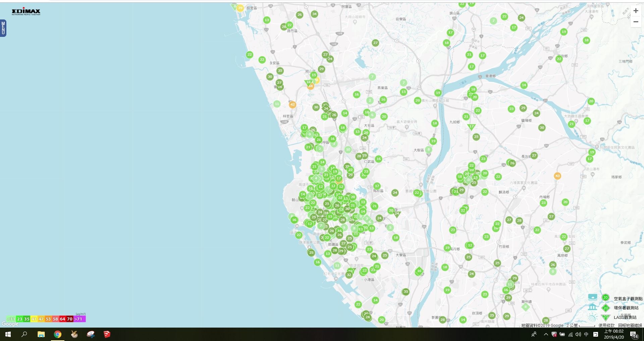
Task: Click the yellow 39 station marker
Action: pyautogui.click(x=240, y=8)
